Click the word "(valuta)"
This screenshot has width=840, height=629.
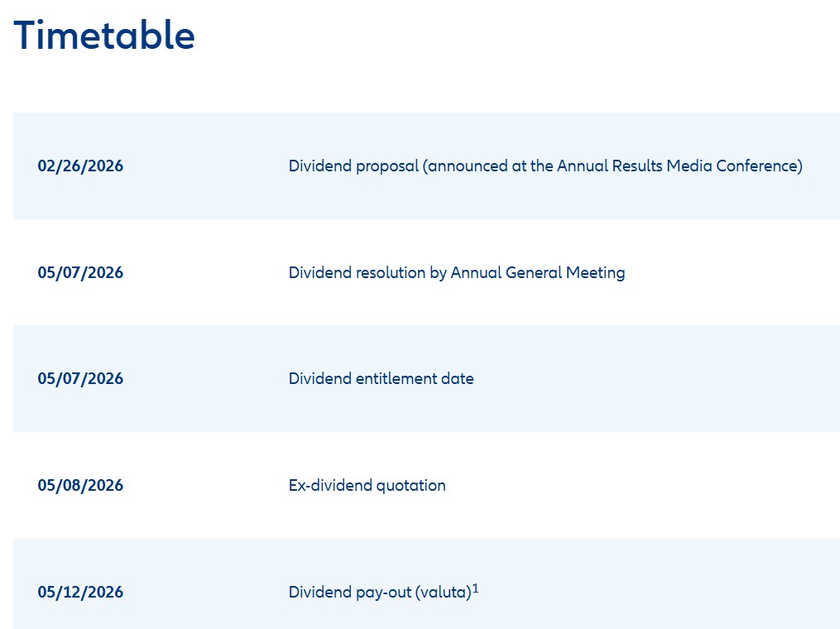[443, 593]
